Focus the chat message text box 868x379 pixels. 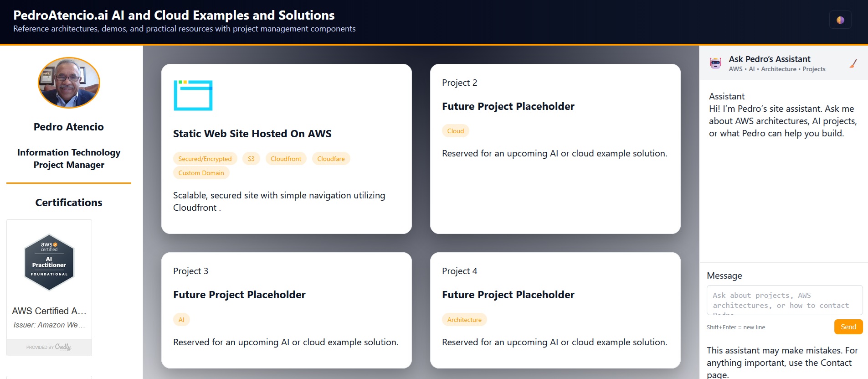point(784,300)
